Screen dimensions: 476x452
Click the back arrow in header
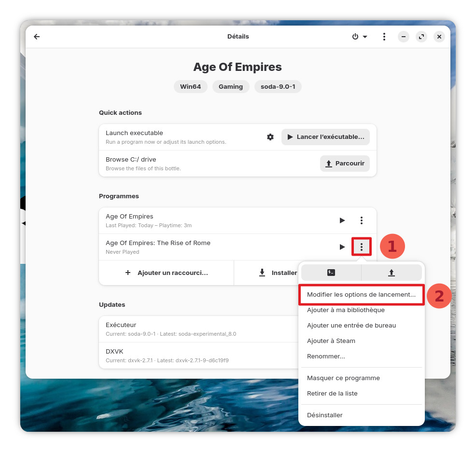pos(37,37)
